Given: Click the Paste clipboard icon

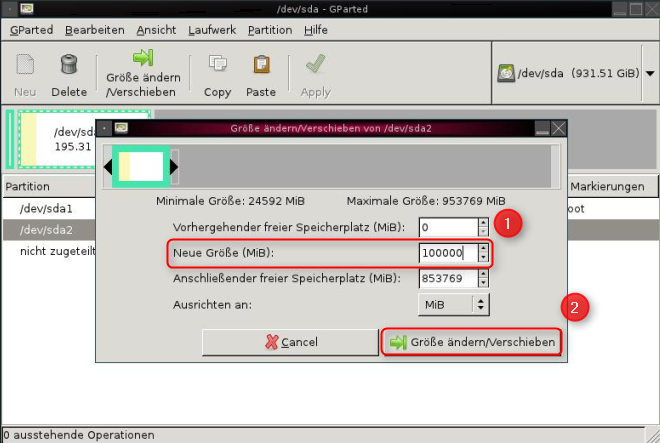Looking at the screenshot, I should pos(261,64).
